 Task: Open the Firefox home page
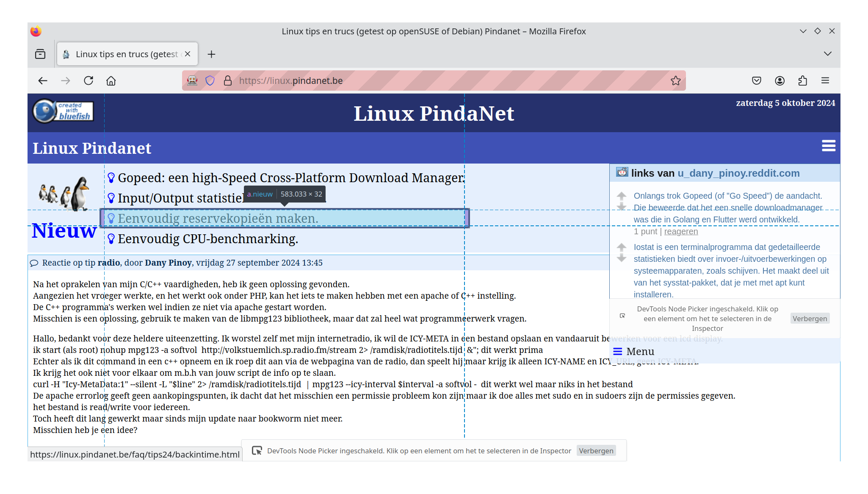pyautogui.click(x=111, y=80)
